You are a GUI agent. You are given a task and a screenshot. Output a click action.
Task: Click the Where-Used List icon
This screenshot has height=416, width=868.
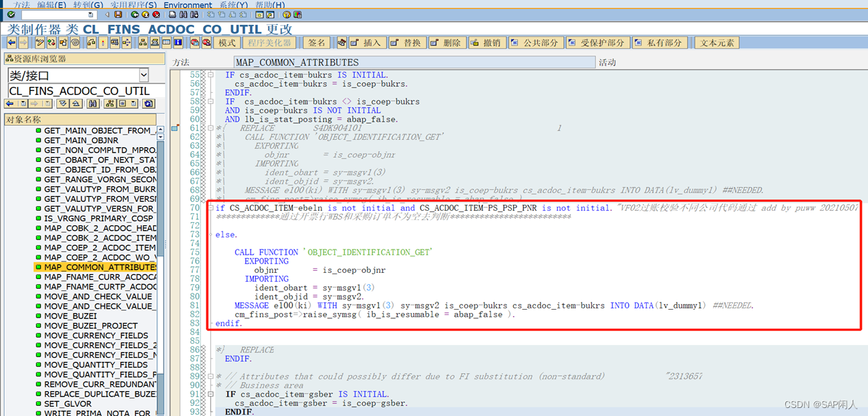126,43
